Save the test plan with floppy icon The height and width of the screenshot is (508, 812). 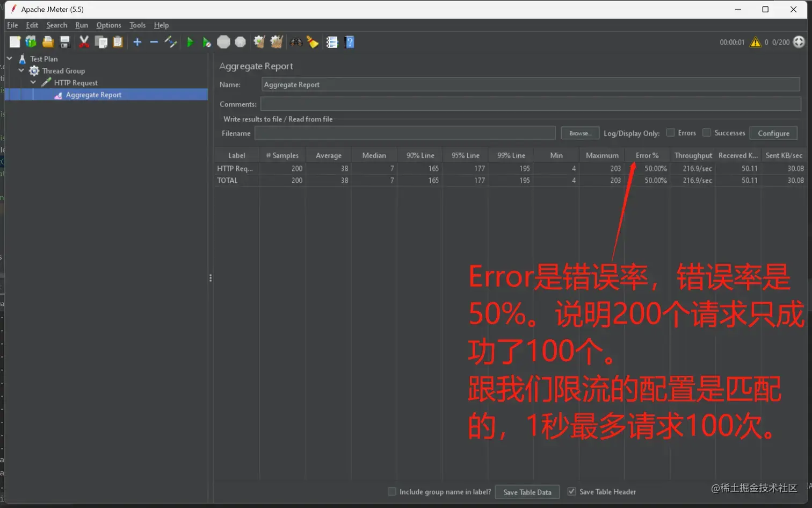tap(65, 42)
